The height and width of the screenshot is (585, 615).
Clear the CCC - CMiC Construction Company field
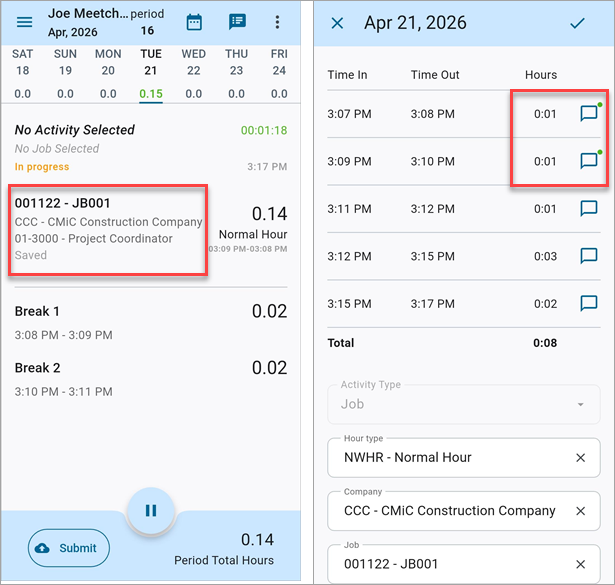tap(580, 511)
